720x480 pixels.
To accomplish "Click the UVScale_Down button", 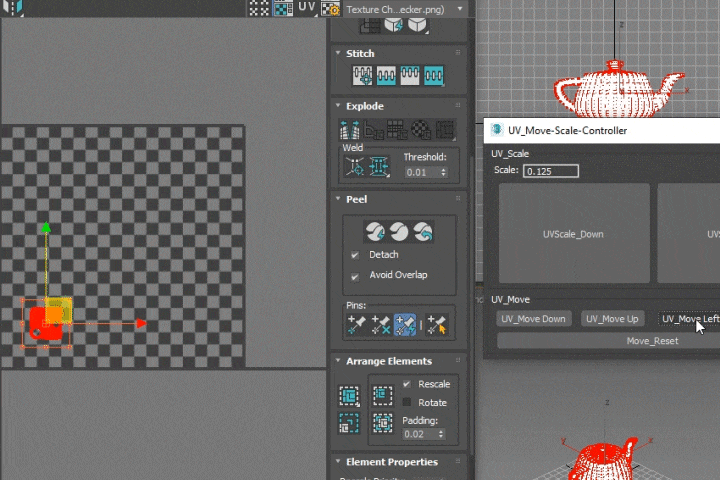I will pyautogui.click(x=574, y=234).
